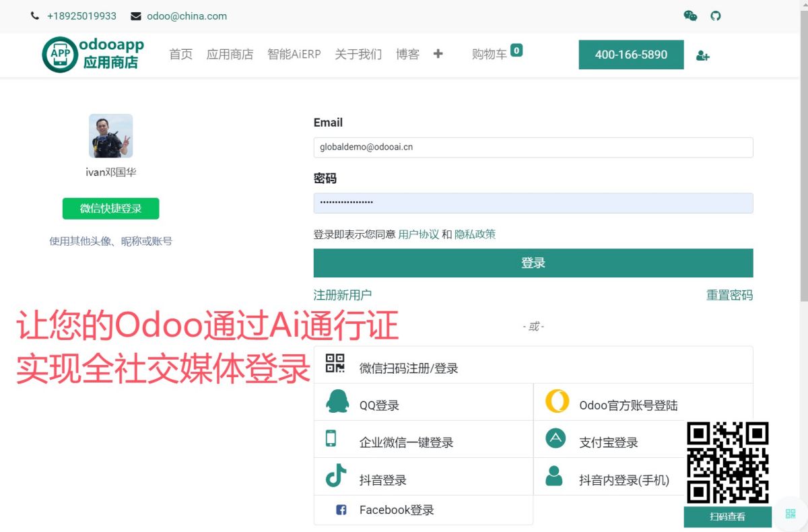The height and width of the screenshot is (532, 808).
Task: Click 注册新用户 link
Action: click(343, 295)
